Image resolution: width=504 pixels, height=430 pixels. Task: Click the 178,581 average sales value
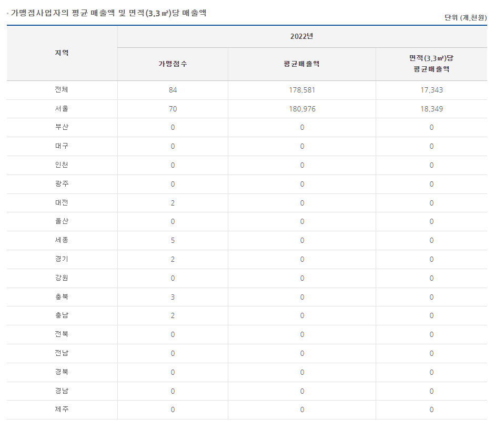pos(302,90)
